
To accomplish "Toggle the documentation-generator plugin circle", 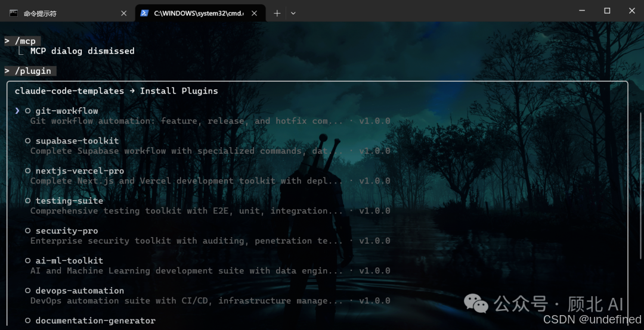I will [28, 320].
